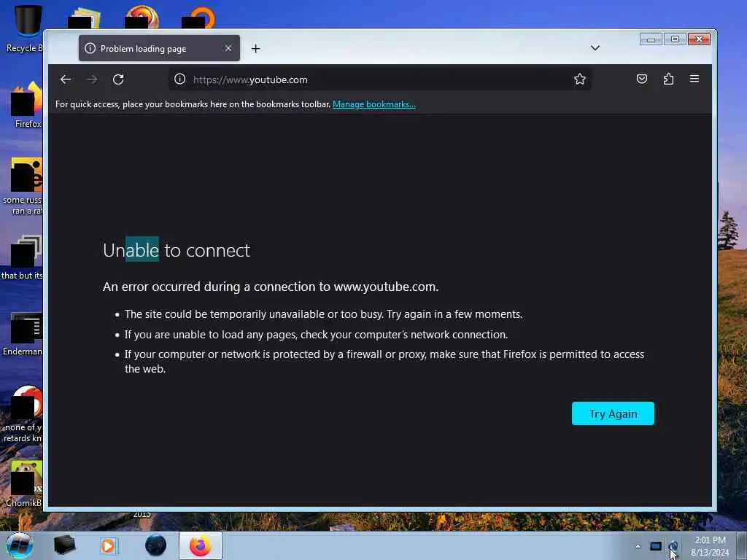
Task: Reload the page with the refresh icon
Action: click(118, 79)
